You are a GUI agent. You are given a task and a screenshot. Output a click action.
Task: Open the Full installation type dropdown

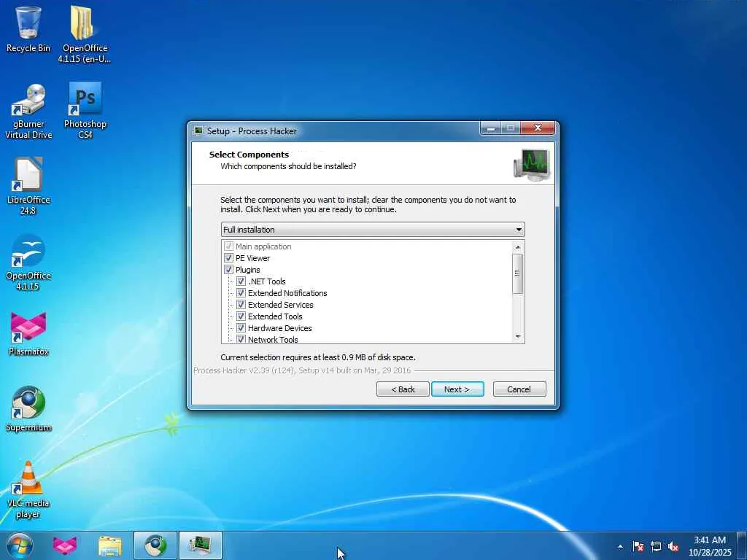pos(373,230)
